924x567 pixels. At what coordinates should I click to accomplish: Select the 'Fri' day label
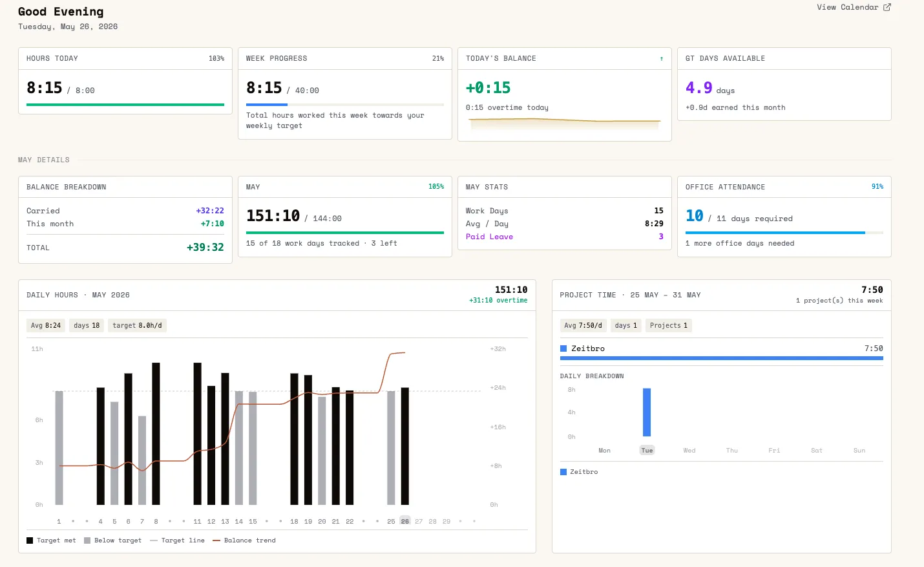pos(774,451)
